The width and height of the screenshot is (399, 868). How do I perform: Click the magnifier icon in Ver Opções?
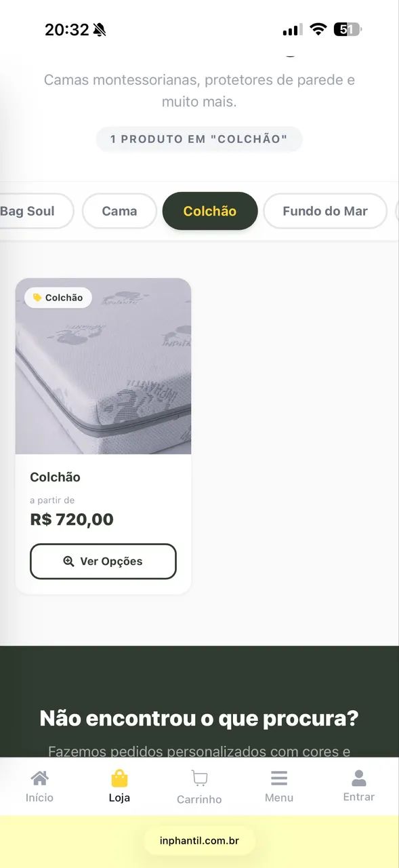68,561
